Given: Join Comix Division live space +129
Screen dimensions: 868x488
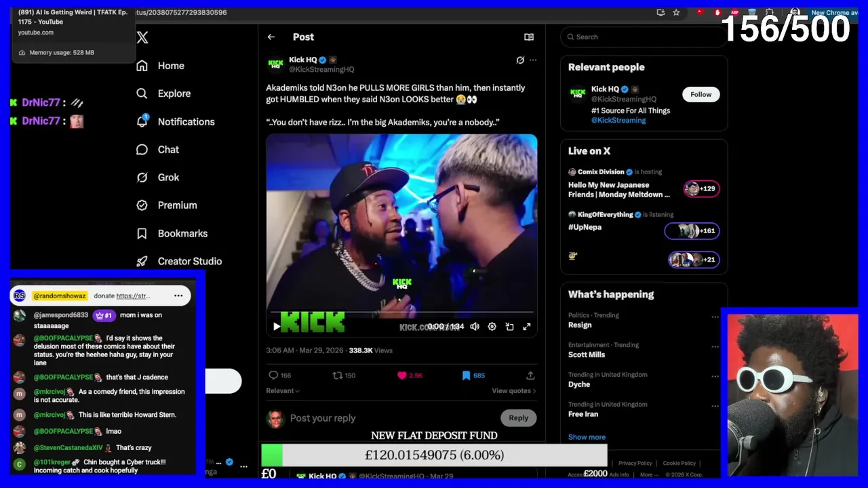Looking at the screenshot, I should (701, 188).
